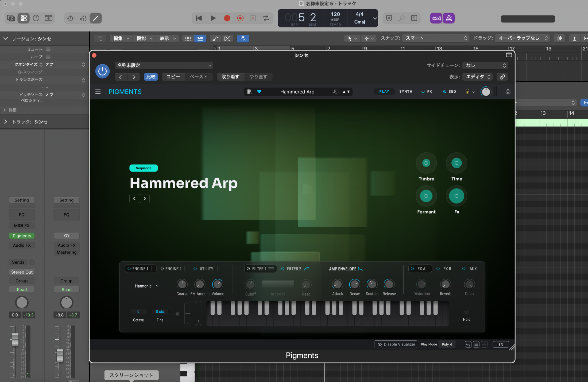Go to beginning of project
The height and width of the screenshot is (382, 588).
[199, 18]
